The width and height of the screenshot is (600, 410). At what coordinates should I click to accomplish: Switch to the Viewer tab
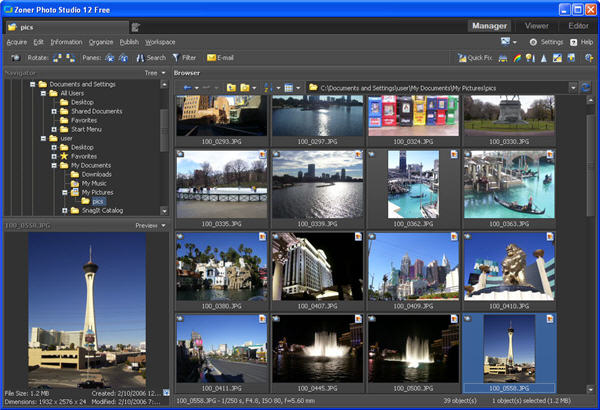pyautogui.click(x=536, y=25)
